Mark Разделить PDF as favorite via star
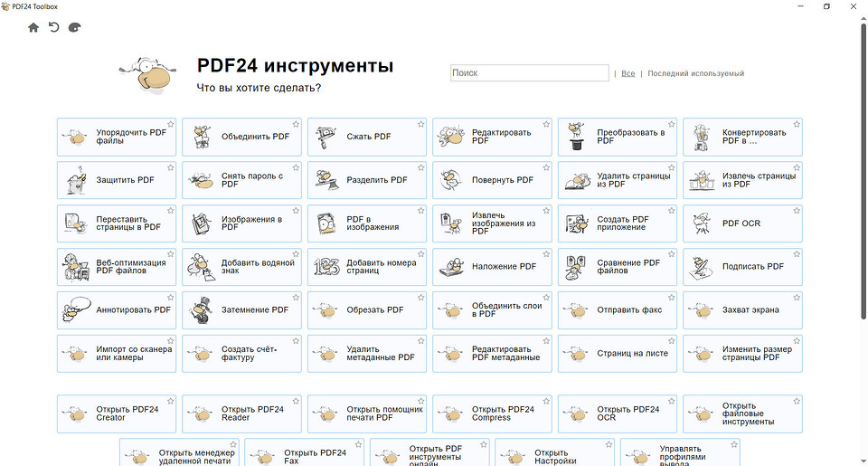Image resolution: width=868 pixels, height=466 pixels. (x=420, y=167)
